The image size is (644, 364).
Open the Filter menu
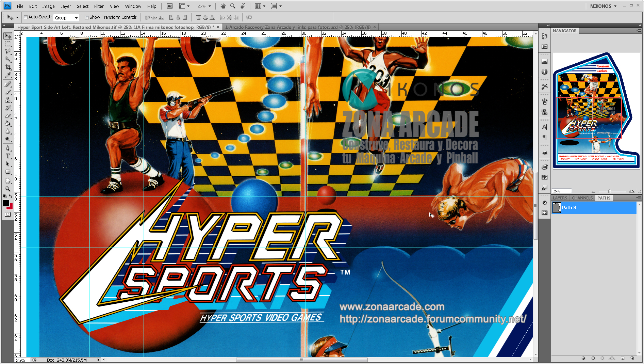[x=99, y=6]
